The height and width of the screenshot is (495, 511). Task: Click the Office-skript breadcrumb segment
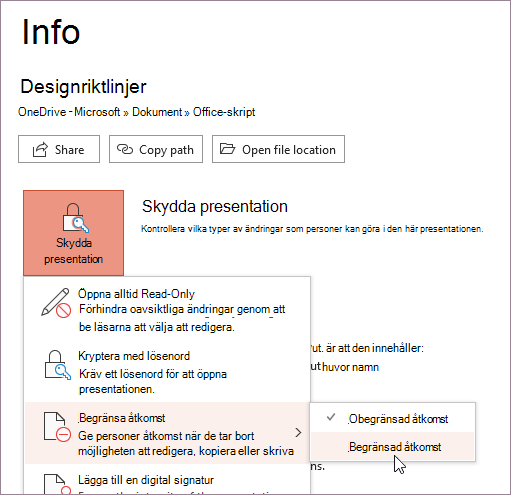click(224, 112)
